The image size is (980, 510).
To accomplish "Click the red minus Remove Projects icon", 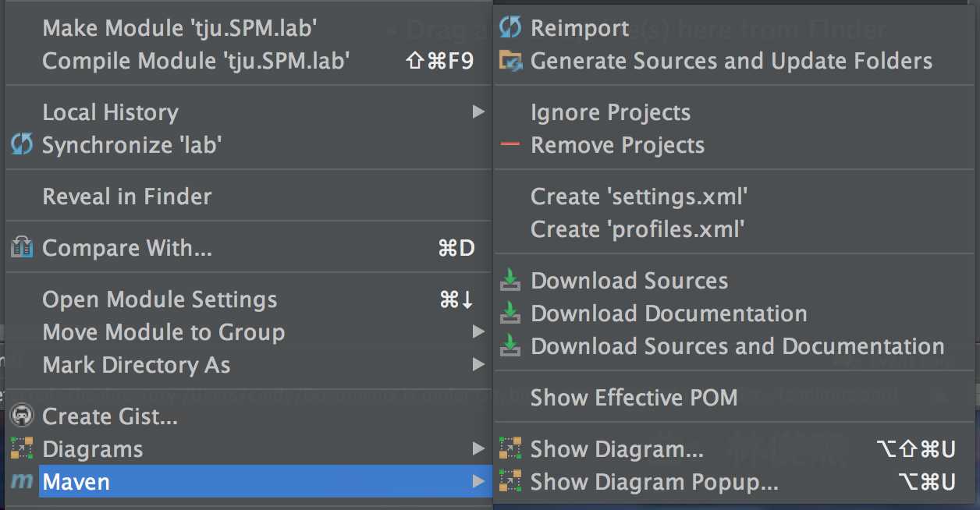I will coord(510,145).
